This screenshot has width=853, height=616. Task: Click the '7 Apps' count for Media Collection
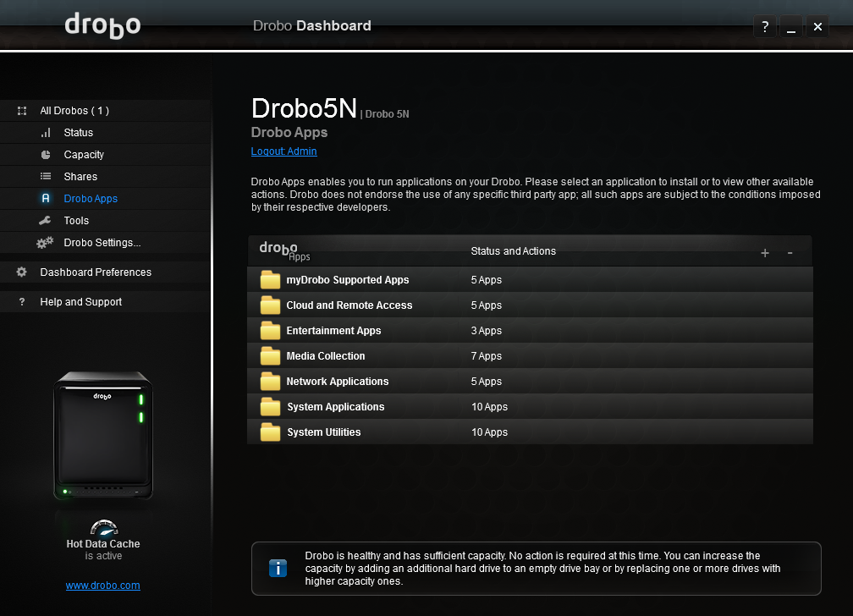[487, 356]
